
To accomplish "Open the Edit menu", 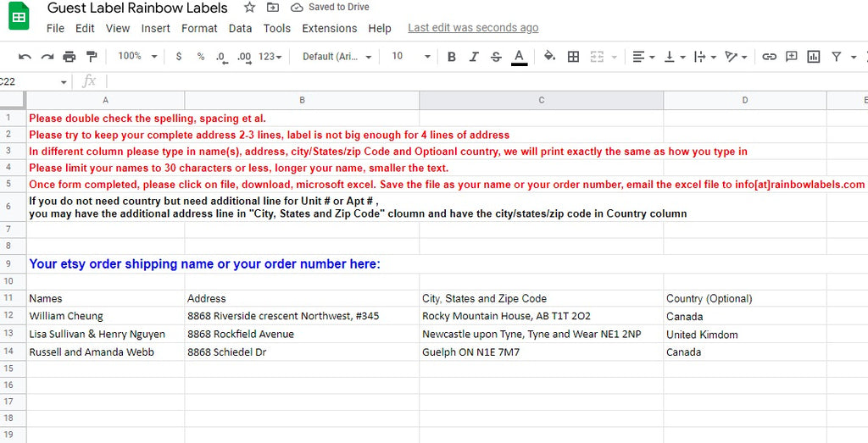I will tap(86, 28).
